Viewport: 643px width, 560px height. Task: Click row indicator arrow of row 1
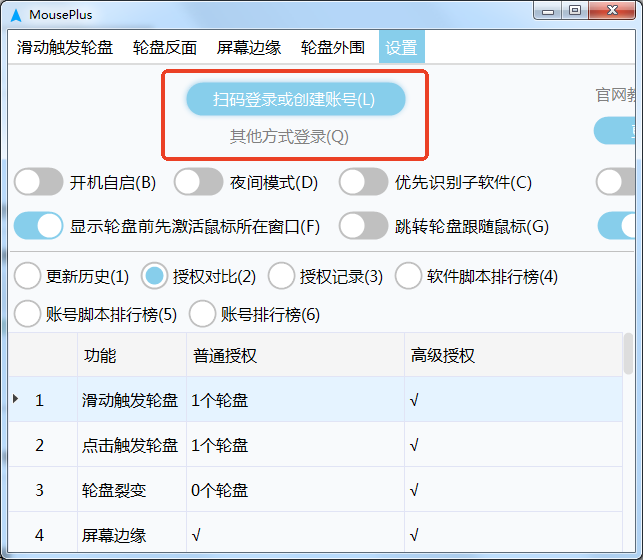[x=16, y=399]
